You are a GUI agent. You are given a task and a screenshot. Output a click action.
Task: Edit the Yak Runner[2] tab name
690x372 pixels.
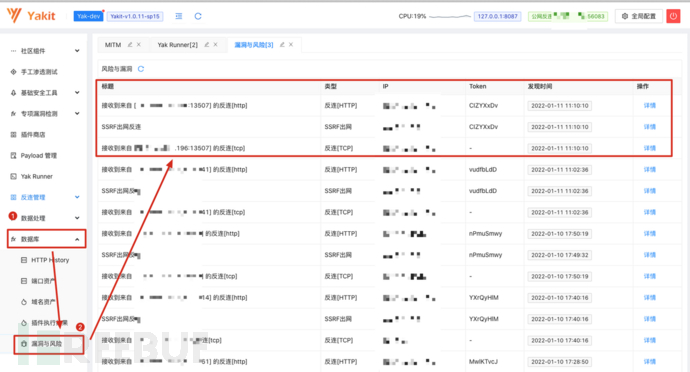(x=206, y=44)
